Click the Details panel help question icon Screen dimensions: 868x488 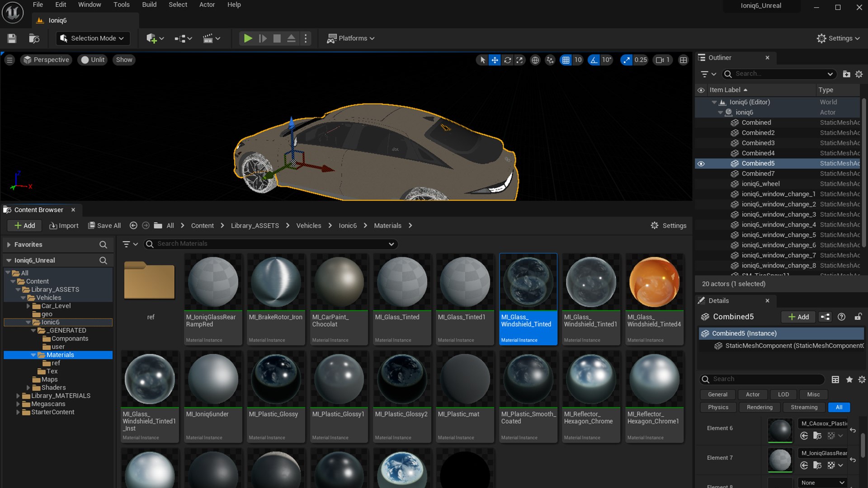click(x=841, y=317)
